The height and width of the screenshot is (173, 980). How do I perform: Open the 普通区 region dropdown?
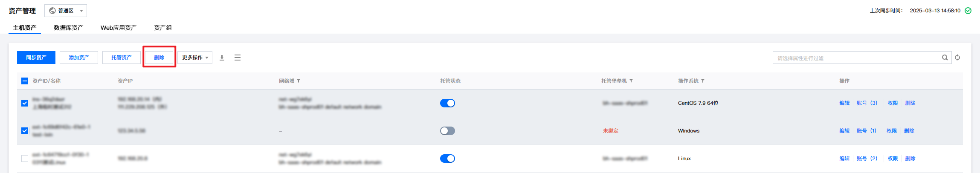click(x=66, y=11)
